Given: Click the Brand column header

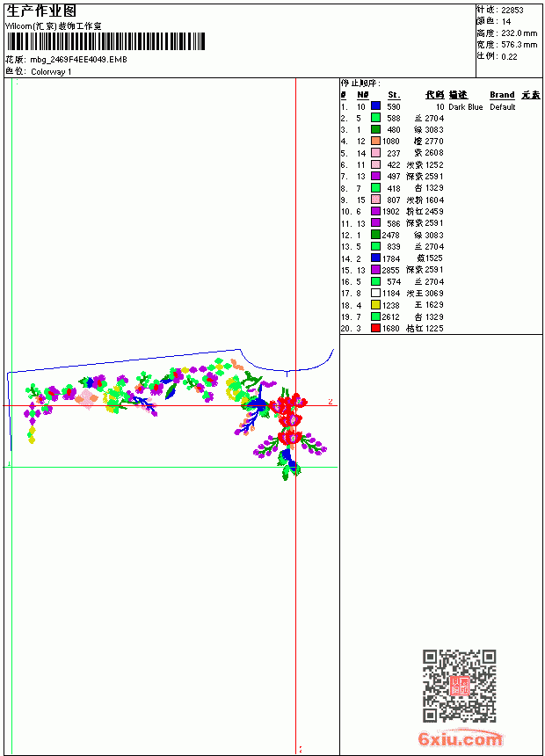Looking at the screenshot, I should pyautogui.click(x=502, y=95).
